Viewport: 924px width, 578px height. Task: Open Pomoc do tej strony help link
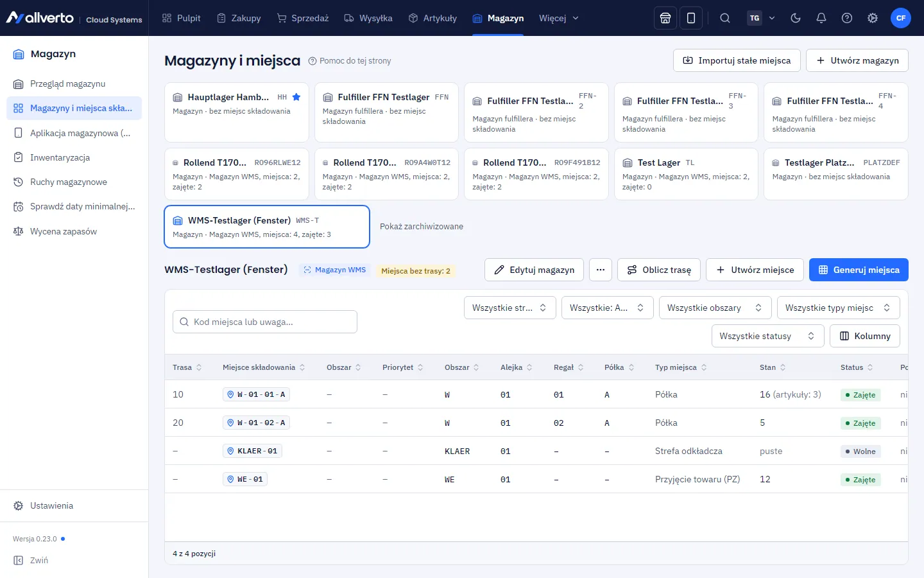pos(350,61)
